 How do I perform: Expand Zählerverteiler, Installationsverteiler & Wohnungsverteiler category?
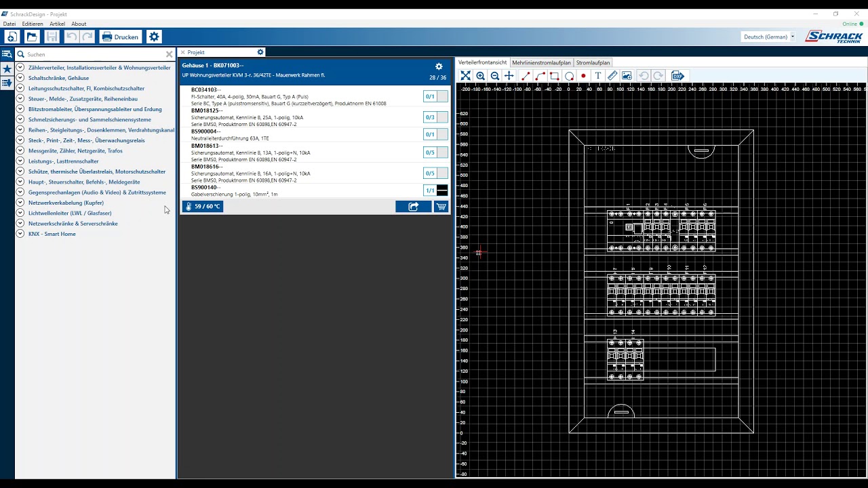click(x=20, y=68)
